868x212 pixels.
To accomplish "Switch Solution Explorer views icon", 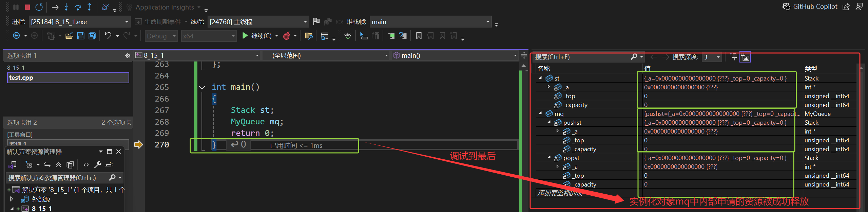I will click(x=12, y=165).
